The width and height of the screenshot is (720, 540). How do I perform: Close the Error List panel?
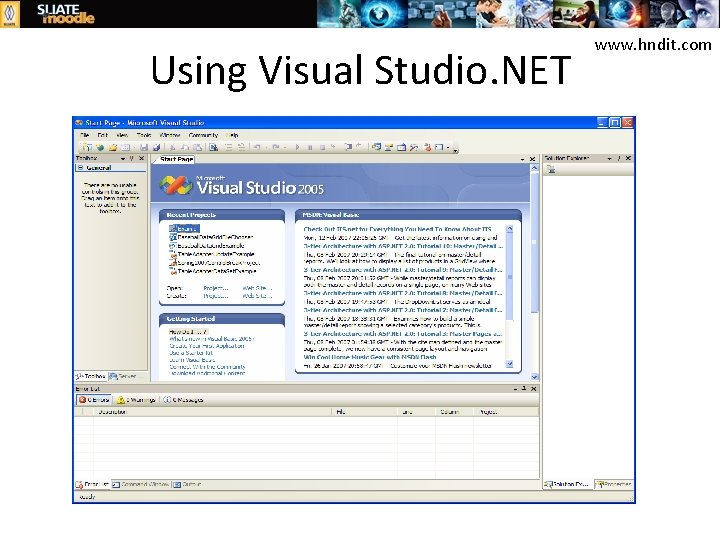tap(534, 389)
